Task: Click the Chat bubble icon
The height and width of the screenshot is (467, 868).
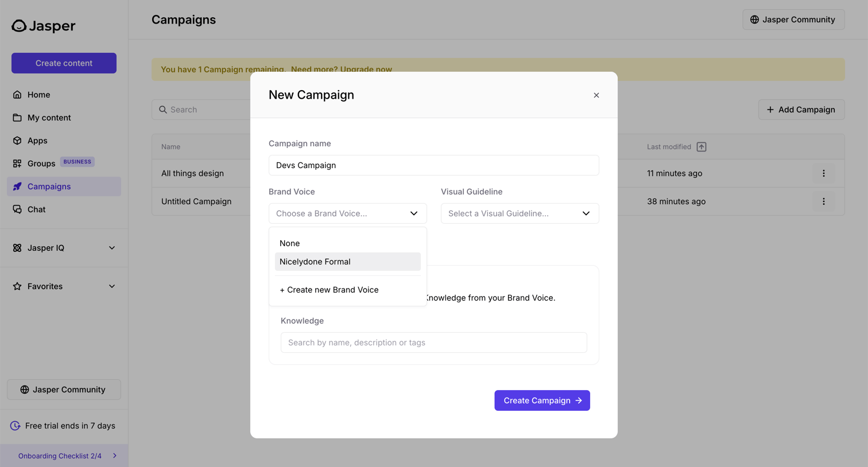Action: 17,209
